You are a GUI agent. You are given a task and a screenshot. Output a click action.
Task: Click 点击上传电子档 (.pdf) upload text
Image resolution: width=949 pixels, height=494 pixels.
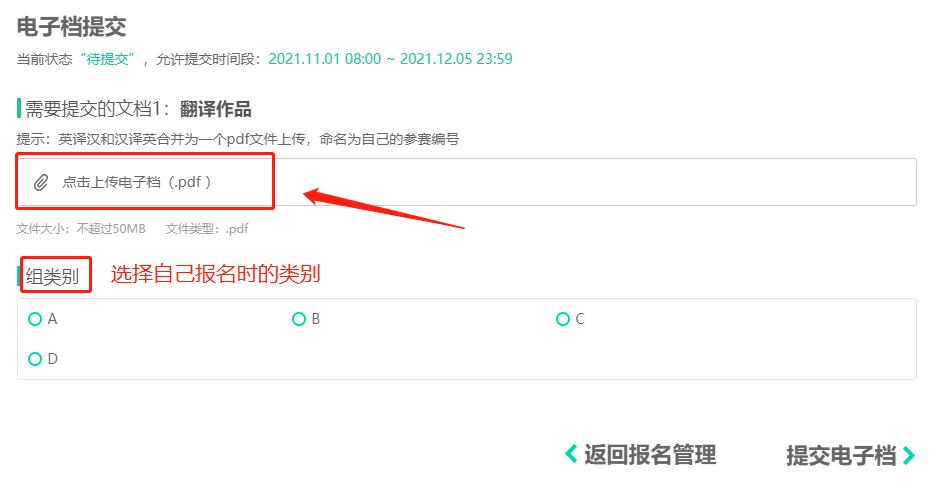(x=137, y=182)
